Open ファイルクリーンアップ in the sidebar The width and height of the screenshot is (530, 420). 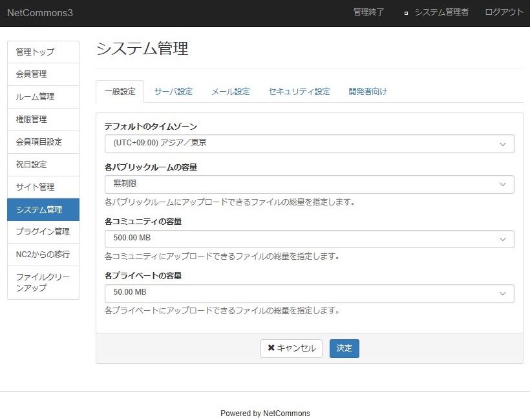point(43,282)
